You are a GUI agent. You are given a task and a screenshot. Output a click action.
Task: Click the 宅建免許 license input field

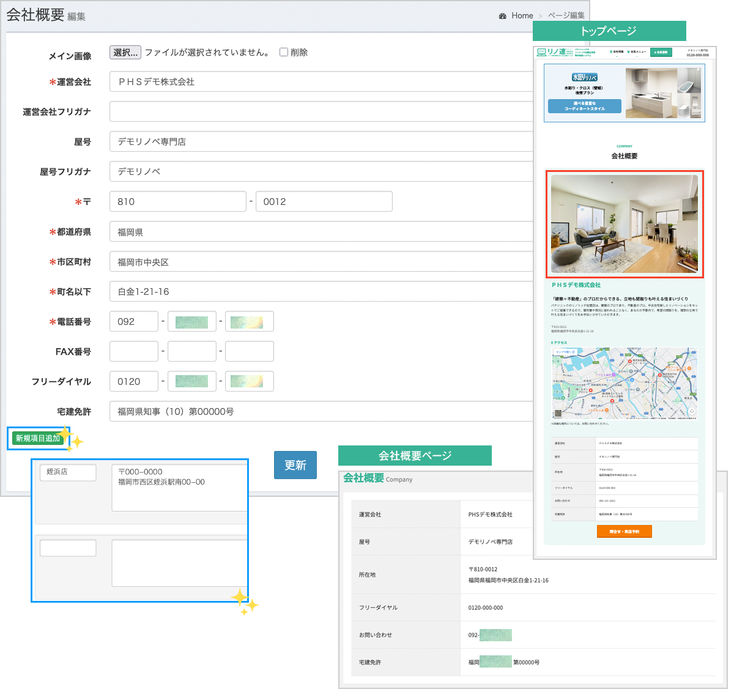[x=321, y=412]
